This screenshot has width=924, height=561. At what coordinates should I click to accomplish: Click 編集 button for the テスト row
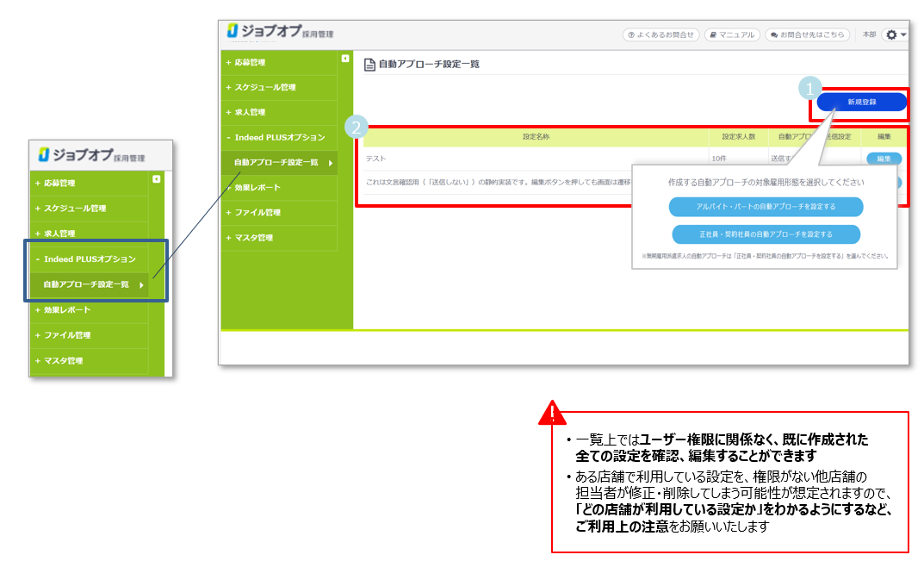(x=884, y=159)
